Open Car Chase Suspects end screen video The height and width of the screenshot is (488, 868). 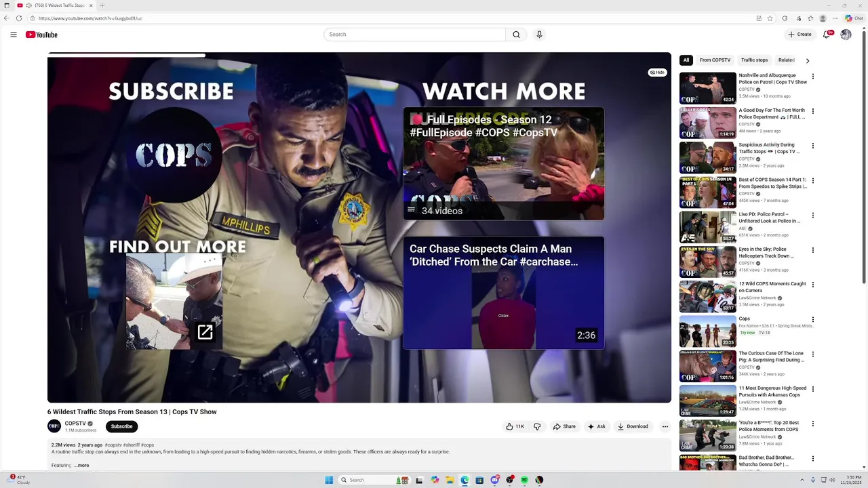(503, 293)
